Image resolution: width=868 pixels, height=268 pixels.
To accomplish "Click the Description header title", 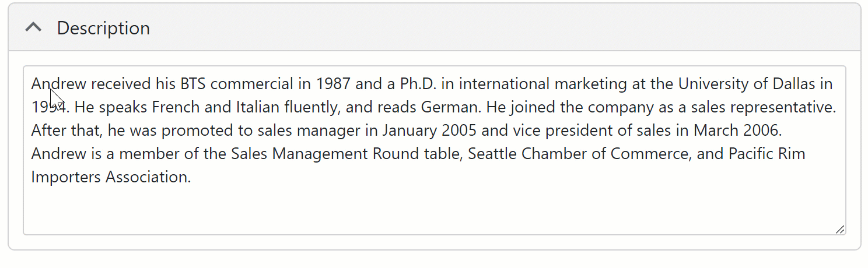I will coord(103,28).
